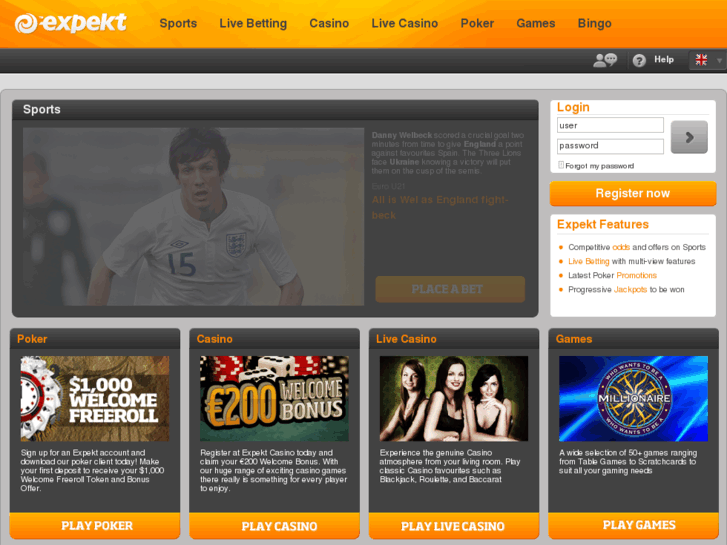Click the Login heading
The image size is (727, 545).
click(573, 108)
